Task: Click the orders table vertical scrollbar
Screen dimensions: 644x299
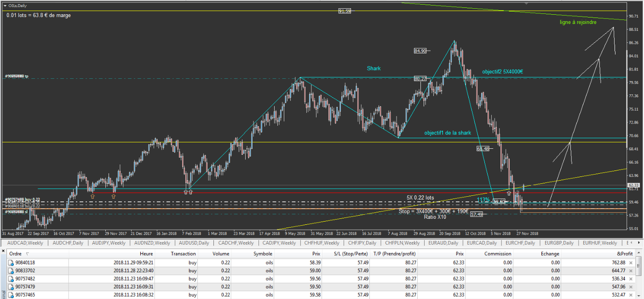Action: click(639, 276)
